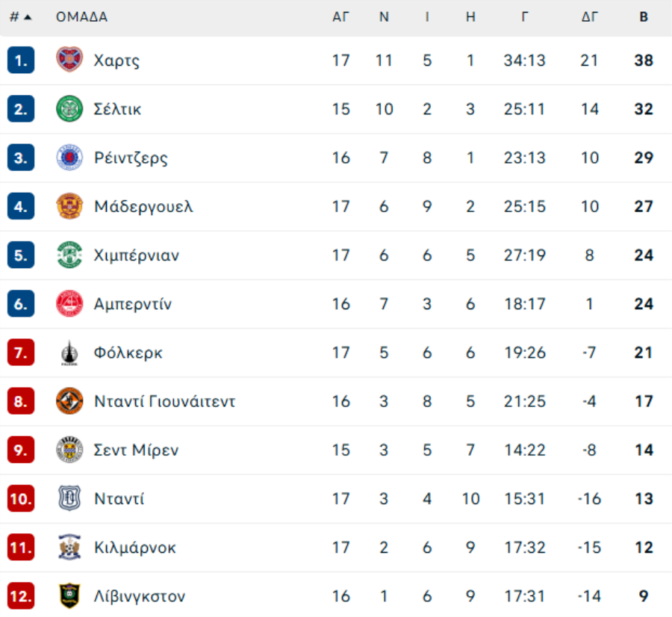Click the Hearts (Χαρτς) club crest
672x617 pixels.
point(69,60)
